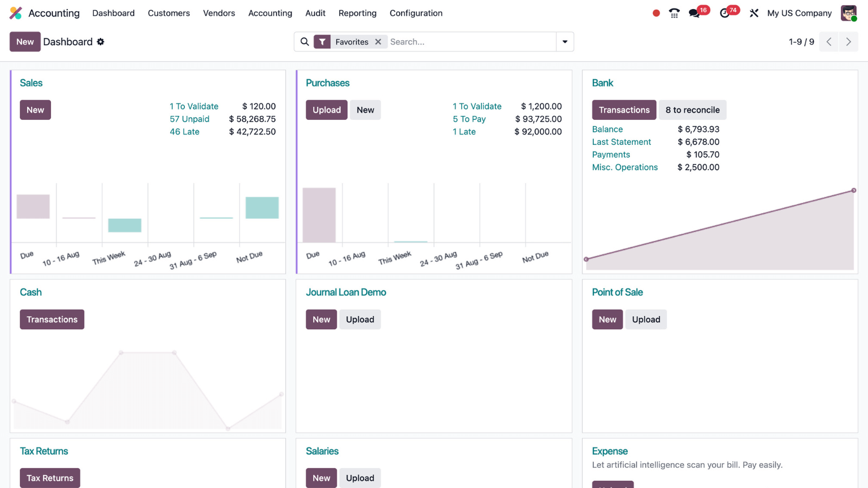Click the debug tools wrench icon
868x488 pixels.
click(754, 13)
